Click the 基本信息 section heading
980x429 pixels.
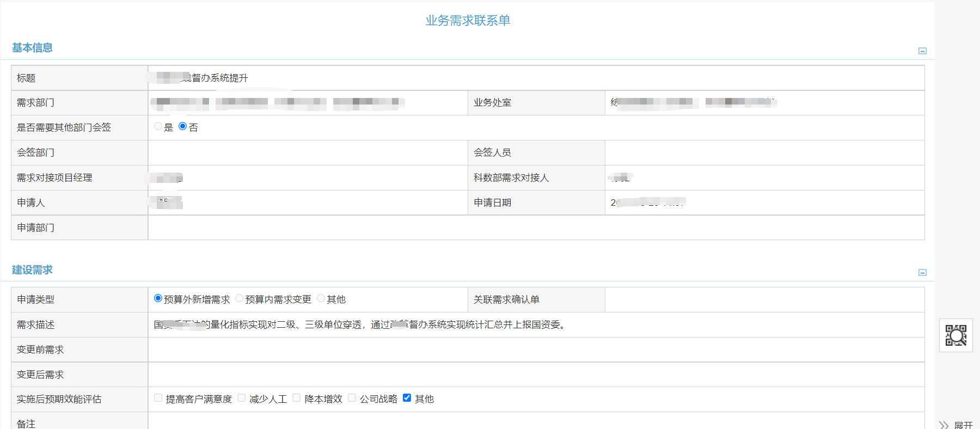(x=32, y=48)
